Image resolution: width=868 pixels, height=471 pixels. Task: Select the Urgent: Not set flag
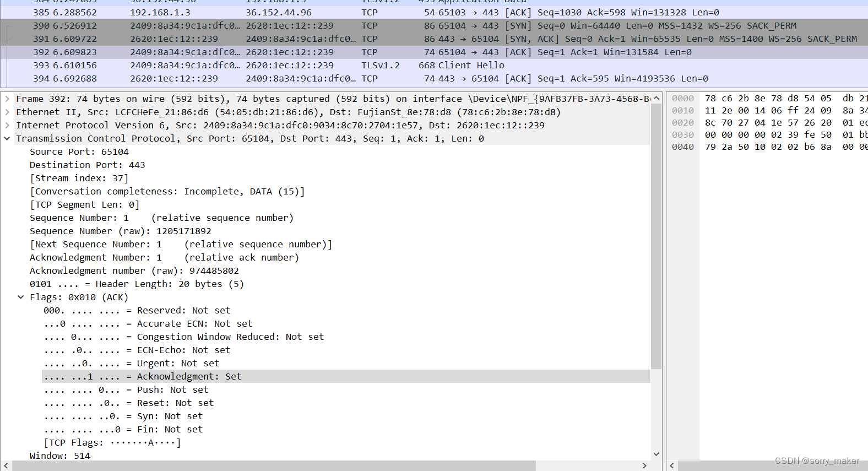click(132, 363)
